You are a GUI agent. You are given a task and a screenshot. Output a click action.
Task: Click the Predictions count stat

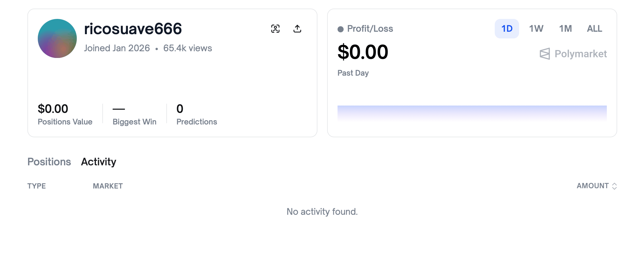tap(196, 115)
